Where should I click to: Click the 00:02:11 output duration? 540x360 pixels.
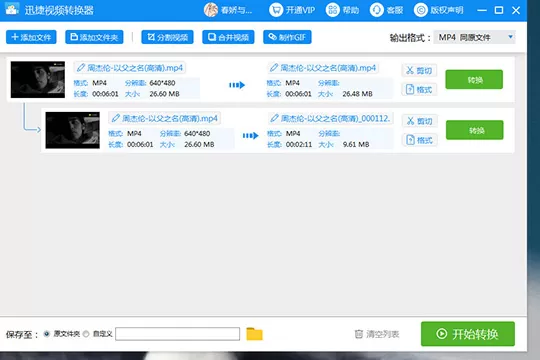pyautogui.click(x=299, y=144)
